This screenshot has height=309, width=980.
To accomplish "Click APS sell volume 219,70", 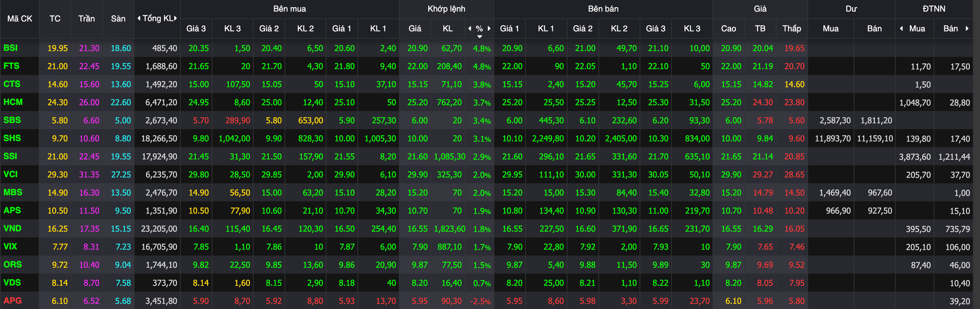I will 697,211.
